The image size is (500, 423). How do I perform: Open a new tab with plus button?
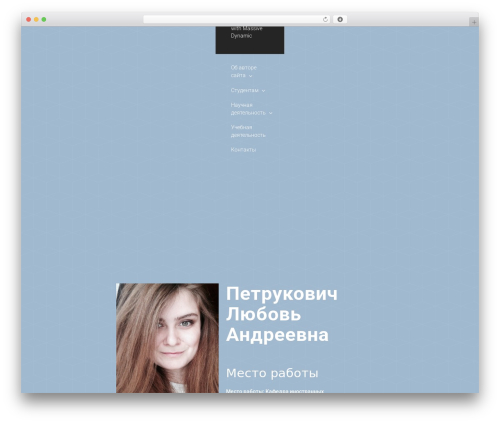[474, 22]
